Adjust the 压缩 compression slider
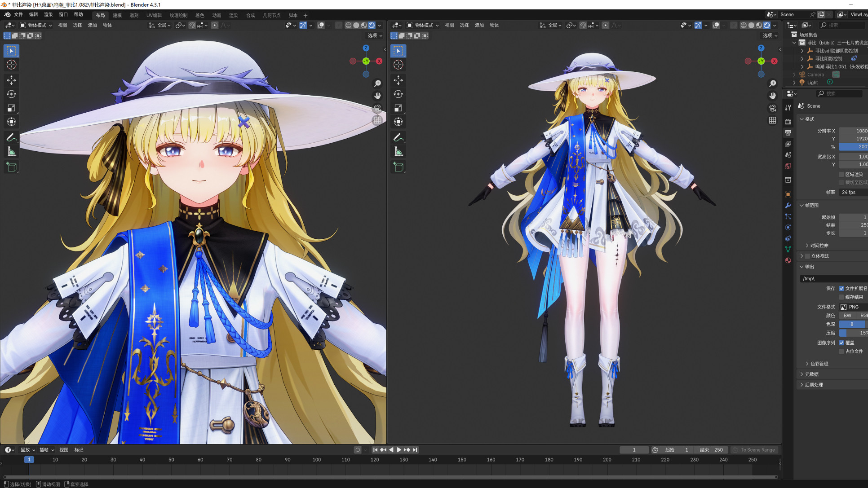This screenshot has width=868, height=488. pos(853,333)
